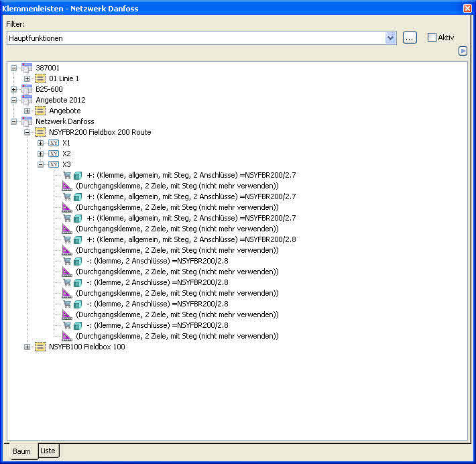Viewport: 476px width, 464px height.
Task: Click the NSYFB100 Fieldbox 100 icon
Action: pos(40,347)
